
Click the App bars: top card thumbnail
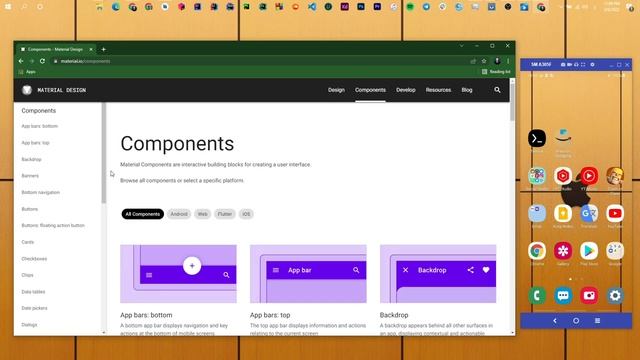(308, 274)
